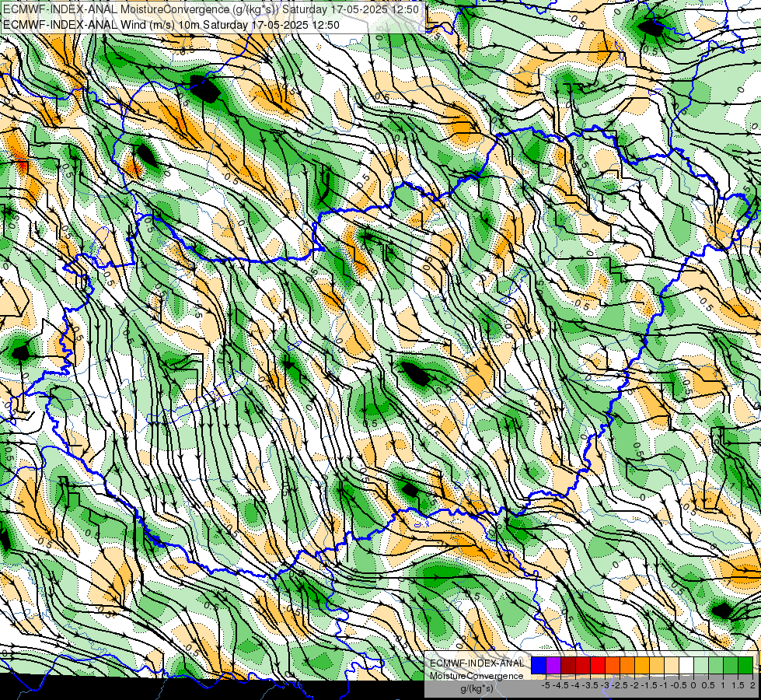Click the '2' legend tick value
The image size is (761, 700).
pyautogui.click(x=752, y=685)
